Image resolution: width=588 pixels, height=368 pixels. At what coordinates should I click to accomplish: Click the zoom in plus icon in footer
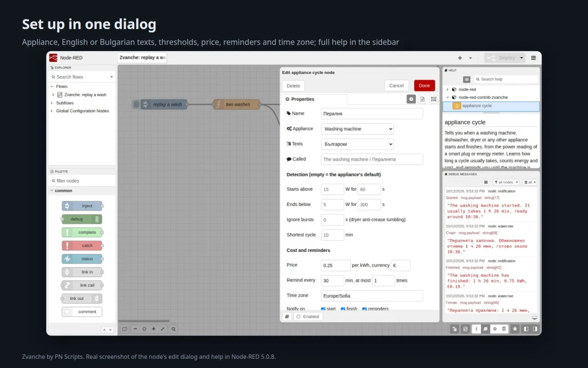pyautogui.click(x=153, y=329)
